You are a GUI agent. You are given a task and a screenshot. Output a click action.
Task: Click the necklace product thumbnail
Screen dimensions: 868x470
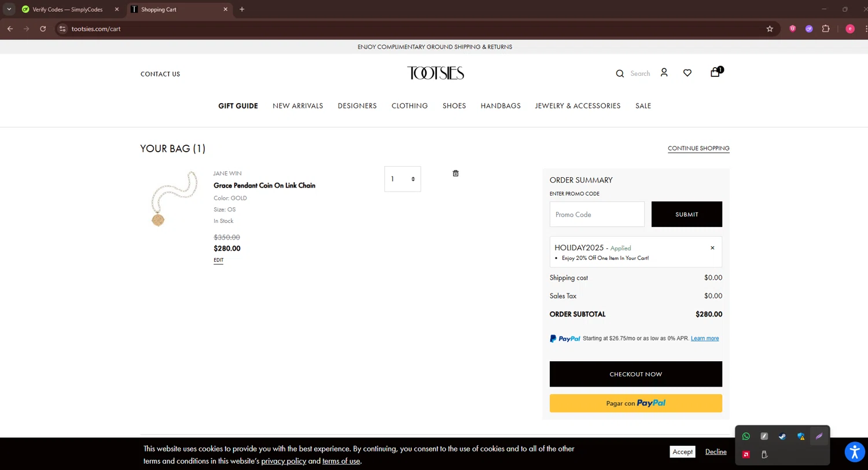point(173,199)
